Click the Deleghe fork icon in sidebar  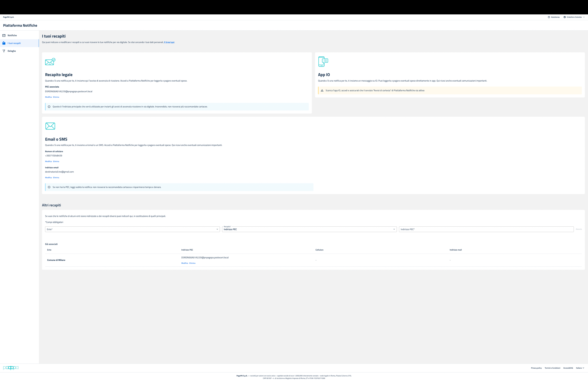tap(4, 51)
